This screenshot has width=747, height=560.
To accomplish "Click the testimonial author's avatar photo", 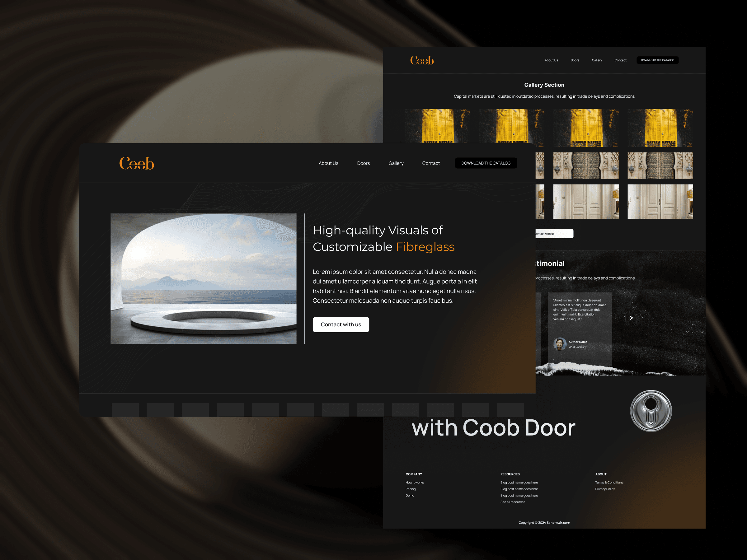I will [560, 344].
